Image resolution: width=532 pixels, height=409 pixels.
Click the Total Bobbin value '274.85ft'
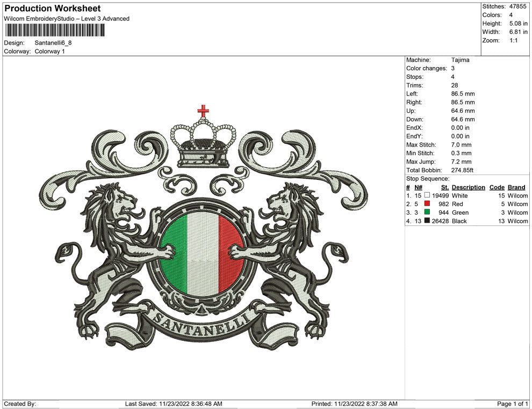point(462,170)
